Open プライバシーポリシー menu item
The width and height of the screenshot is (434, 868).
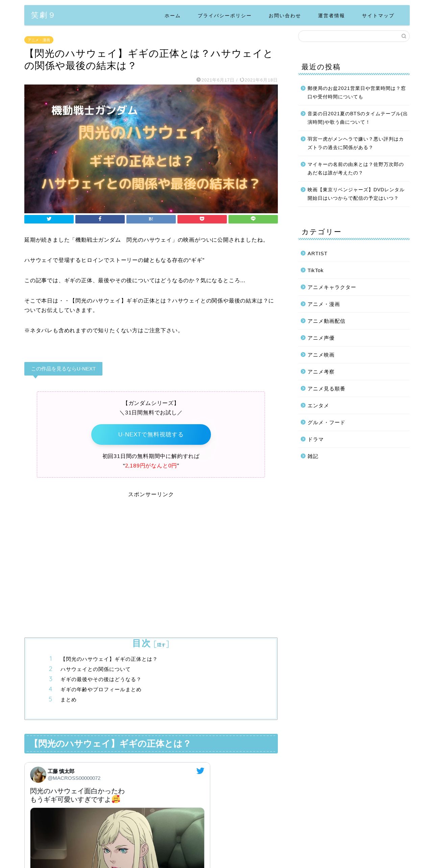pyautogui.click(x=224, y=16)
